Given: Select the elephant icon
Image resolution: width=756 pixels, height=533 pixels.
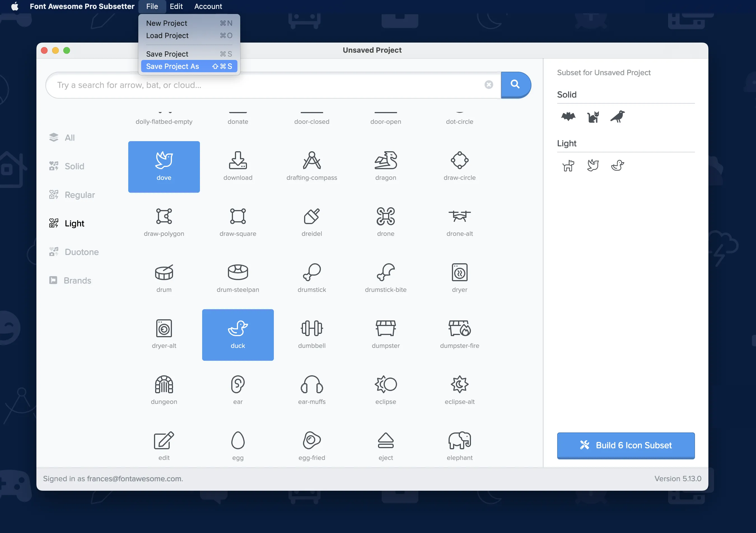Looking at the screenshot, I should 460,445.
